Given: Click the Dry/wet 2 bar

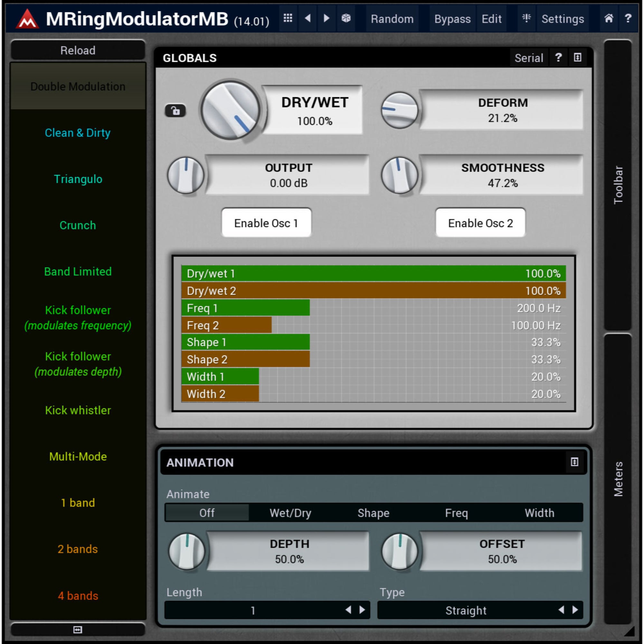Looking at the screenshot, I should 374,291.
